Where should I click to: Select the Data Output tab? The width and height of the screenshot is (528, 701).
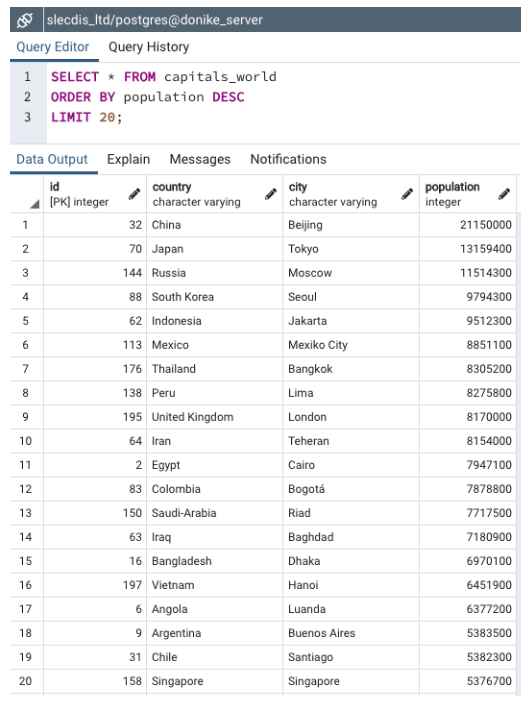52,159
